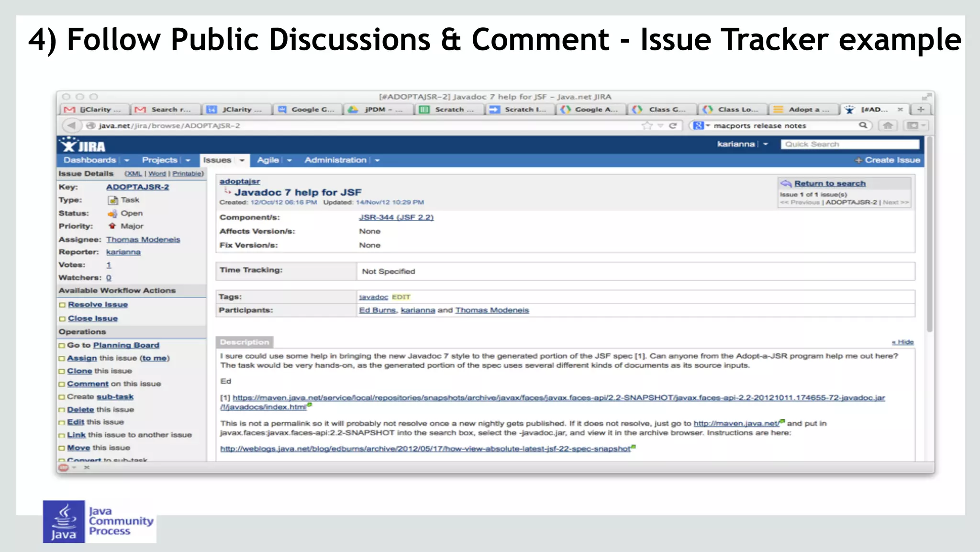Open the Google search engine selector
980x552 pixels.
click(701, 125)
